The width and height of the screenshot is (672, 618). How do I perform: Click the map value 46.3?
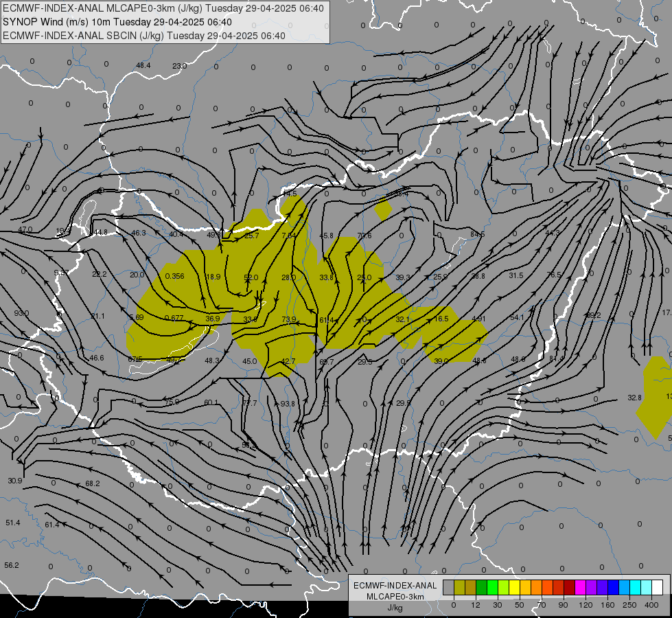pos(139,233)
